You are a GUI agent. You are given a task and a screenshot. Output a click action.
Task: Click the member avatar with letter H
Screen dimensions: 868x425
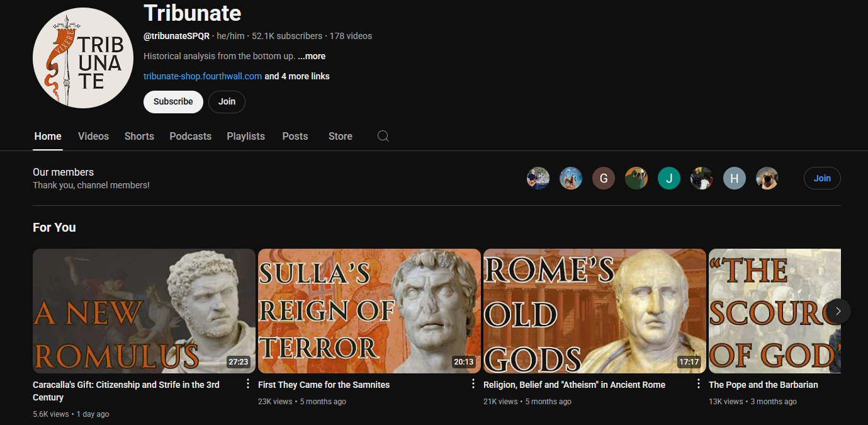[735, 178]
